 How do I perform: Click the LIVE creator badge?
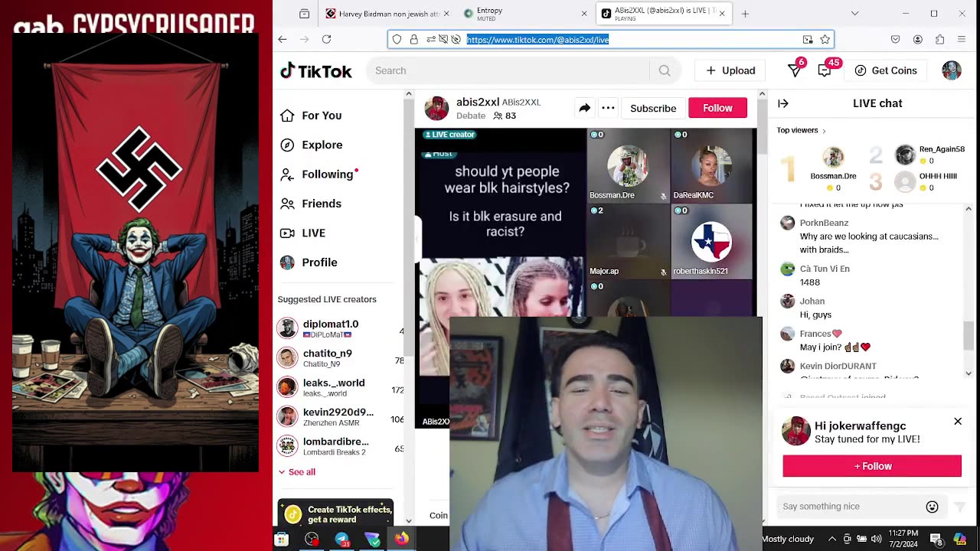click(450, 135)
